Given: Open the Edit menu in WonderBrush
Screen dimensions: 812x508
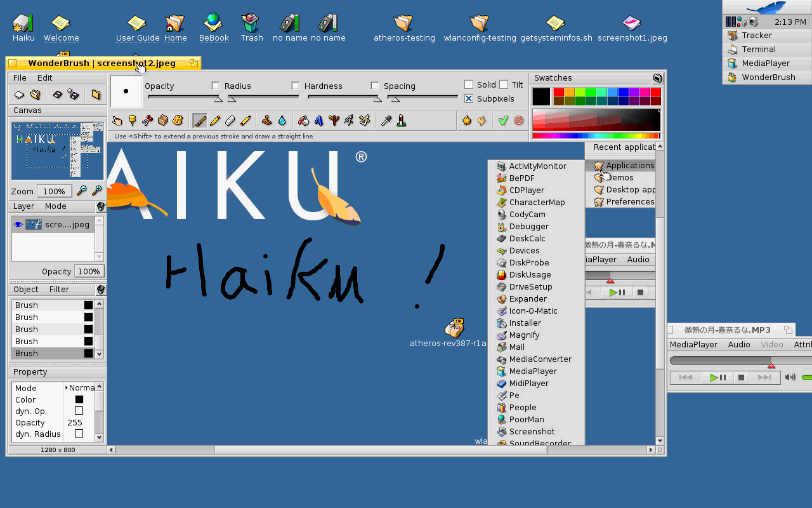Looking at the screenshot, I should (x=45, y=78).
